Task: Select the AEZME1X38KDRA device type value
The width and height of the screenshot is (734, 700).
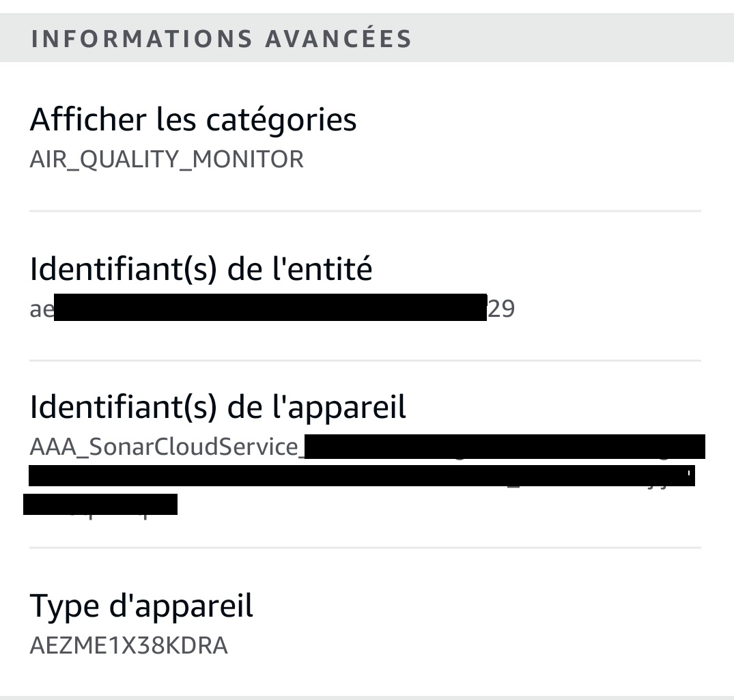Action: [128, 645]
